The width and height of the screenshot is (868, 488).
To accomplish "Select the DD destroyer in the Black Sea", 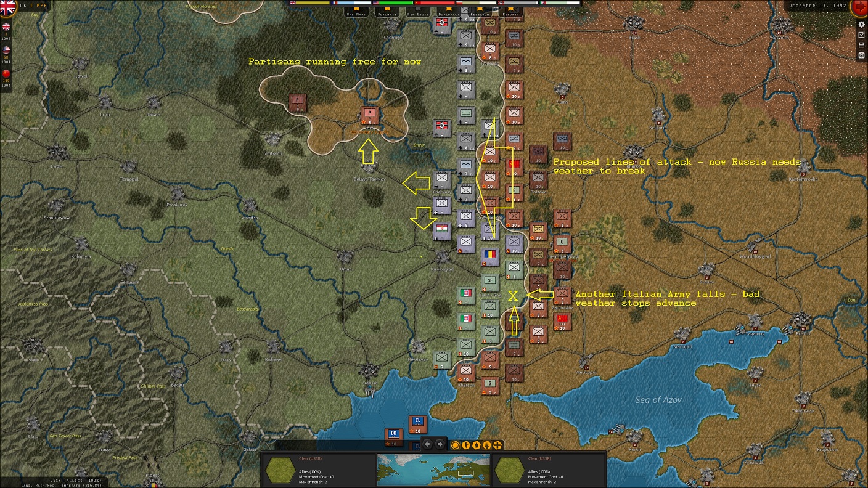I will (x=394, y=437).
